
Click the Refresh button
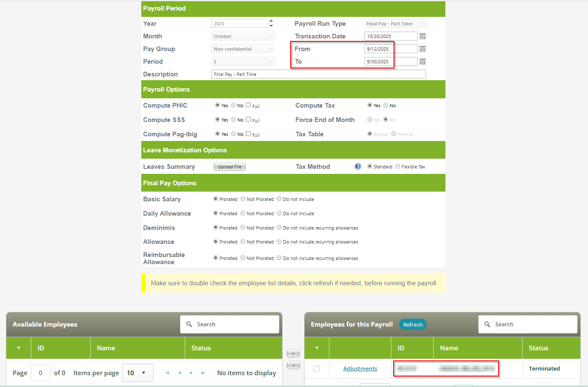tap(413, 325)
